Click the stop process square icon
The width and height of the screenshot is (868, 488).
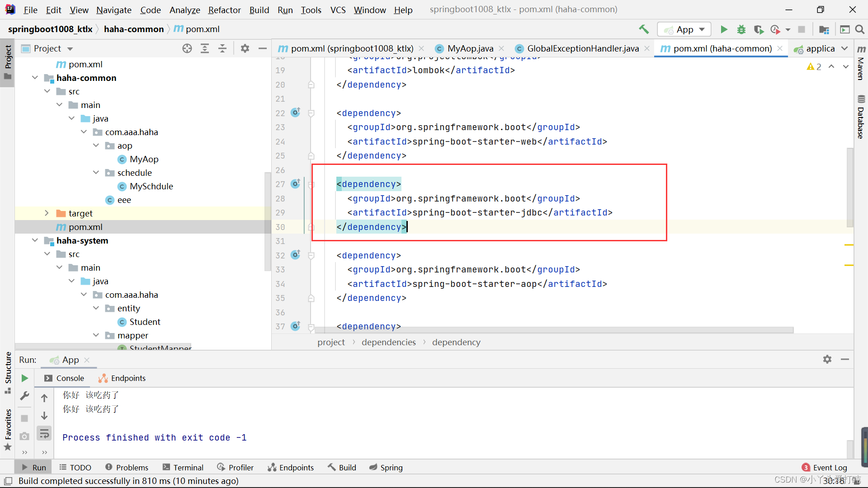tap(802, 29)
